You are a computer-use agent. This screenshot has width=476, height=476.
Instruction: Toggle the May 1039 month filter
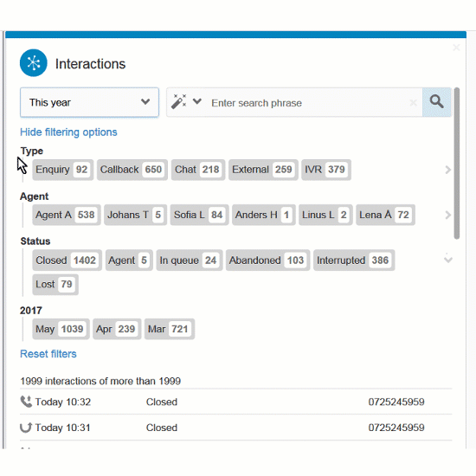pyautogui.click(x=61, y=329)
